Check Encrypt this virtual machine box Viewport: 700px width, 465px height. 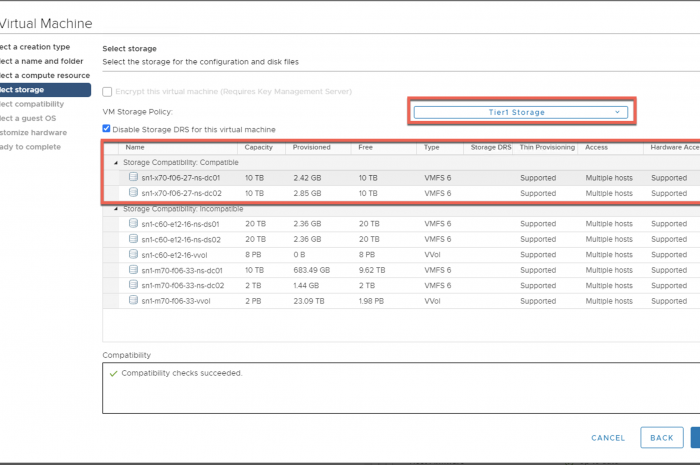tap(107, 92)
